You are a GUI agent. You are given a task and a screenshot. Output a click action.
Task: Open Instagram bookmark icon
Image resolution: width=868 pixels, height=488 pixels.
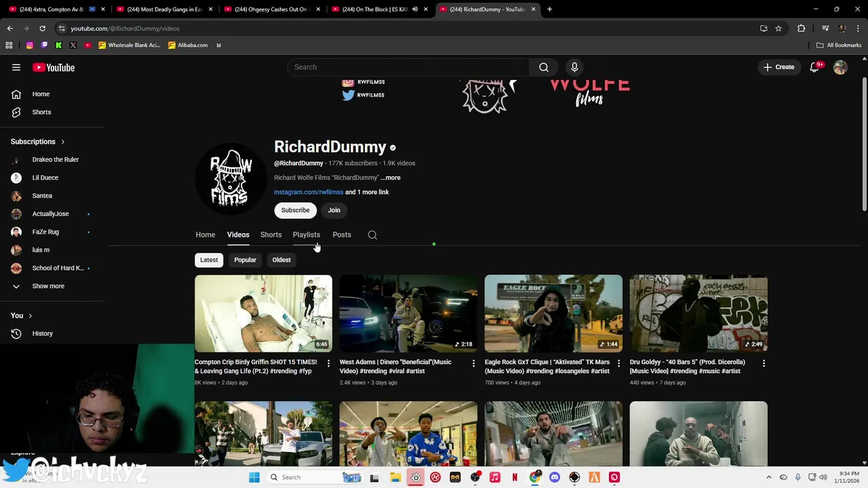(x=30, y=45)
